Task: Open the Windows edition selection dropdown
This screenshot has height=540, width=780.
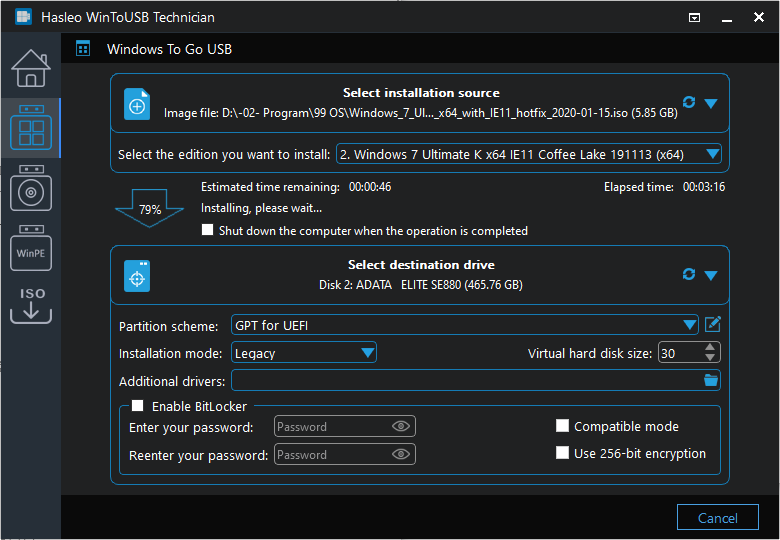Action: (x=529, y=154)
